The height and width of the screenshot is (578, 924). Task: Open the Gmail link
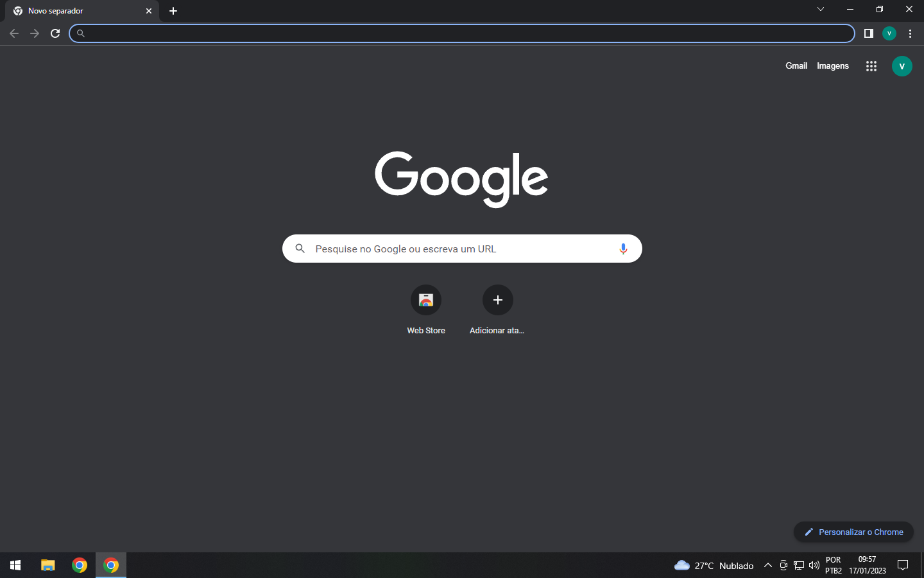tap(796, 66)
